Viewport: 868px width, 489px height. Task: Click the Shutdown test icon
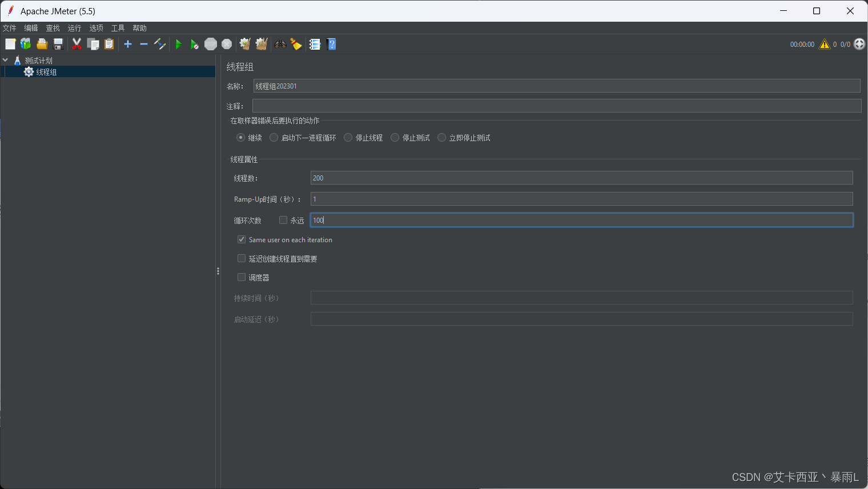[x=227, y=44]
